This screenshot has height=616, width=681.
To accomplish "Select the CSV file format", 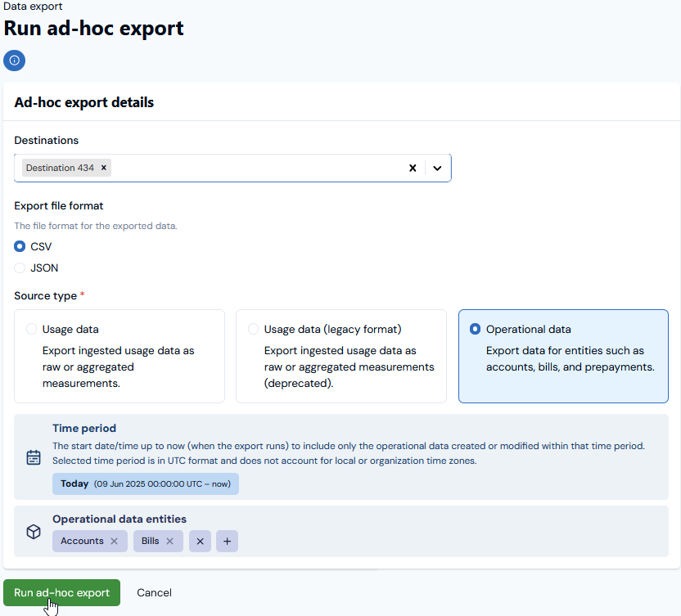I will 20,246.
